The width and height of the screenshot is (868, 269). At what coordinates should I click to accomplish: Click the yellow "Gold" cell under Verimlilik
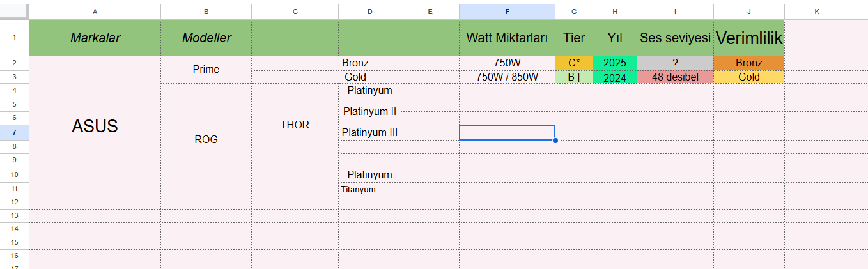click(749, 77)
